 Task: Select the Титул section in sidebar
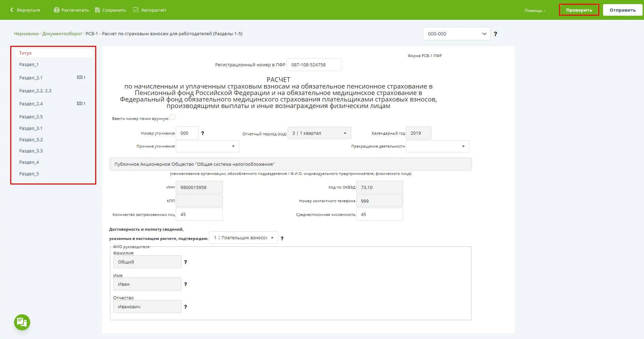pos(54,53)
